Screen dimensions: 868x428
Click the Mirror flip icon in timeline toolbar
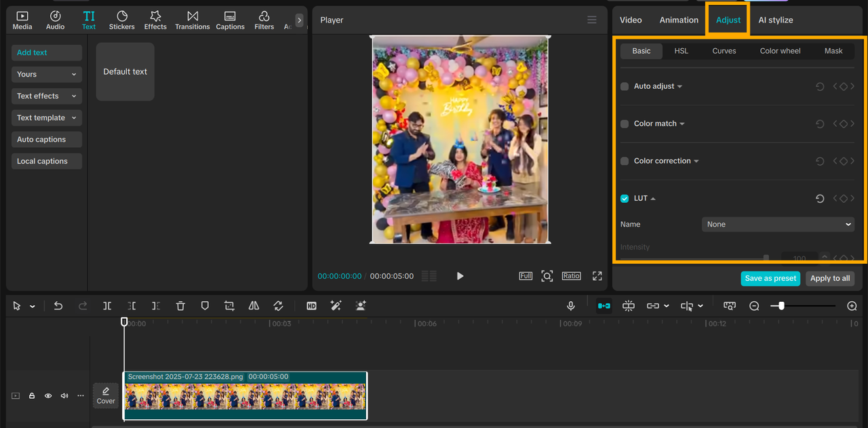pos(254,306)
